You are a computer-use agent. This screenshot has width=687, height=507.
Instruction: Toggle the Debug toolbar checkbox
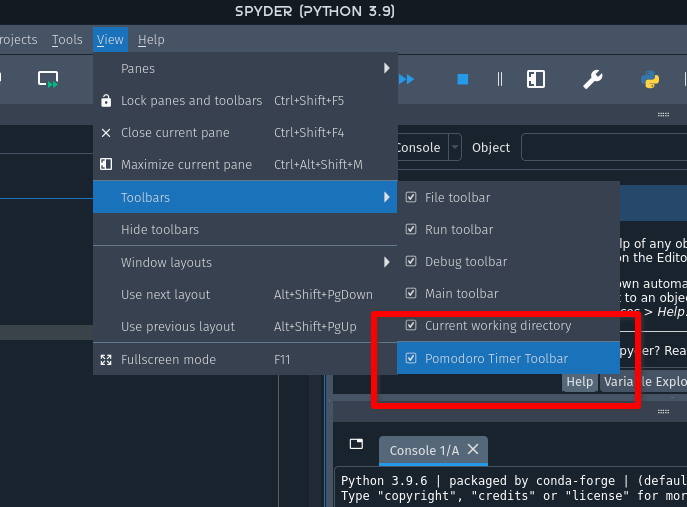(x=411, y=261)
